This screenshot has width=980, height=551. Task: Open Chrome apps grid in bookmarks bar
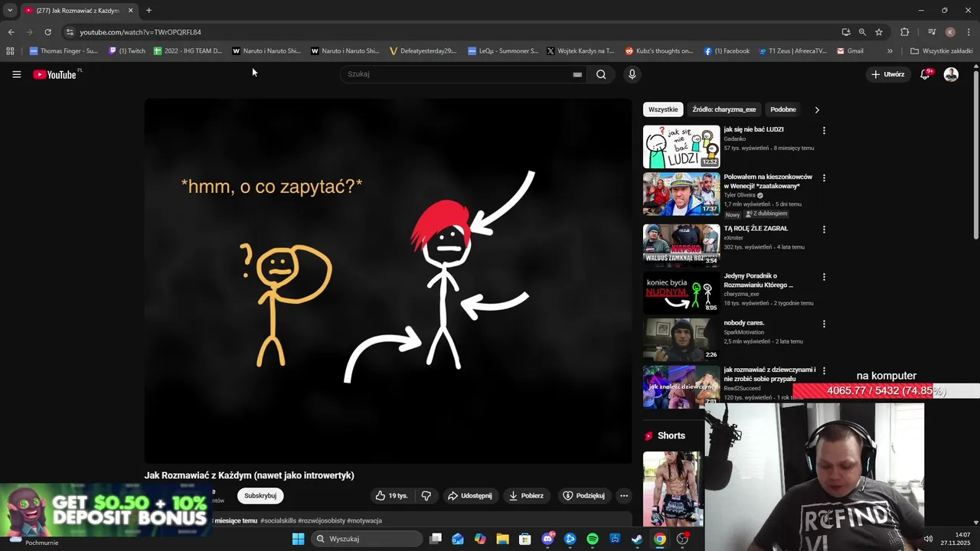tap(10, 51)
